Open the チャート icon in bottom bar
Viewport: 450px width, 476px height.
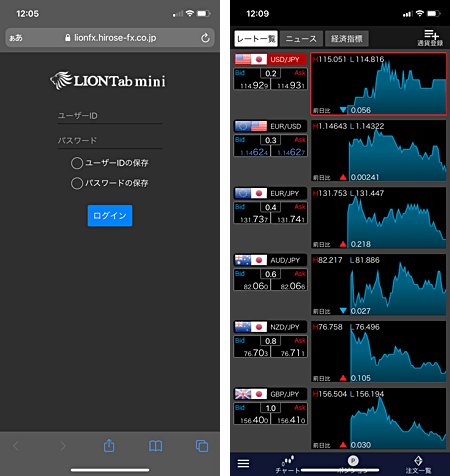tap(288, 464)
